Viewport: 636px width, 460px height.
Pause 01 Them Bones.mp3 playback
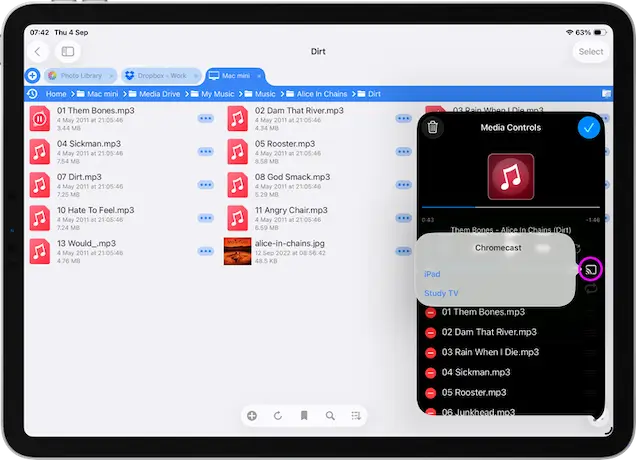[x=39, y=119]
